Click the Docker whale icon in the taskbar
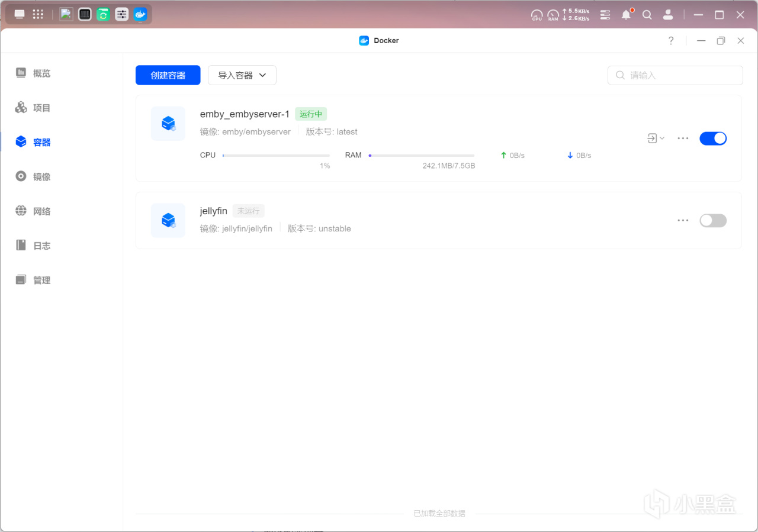Screen dimensions: 758x532 pos(140,14)
